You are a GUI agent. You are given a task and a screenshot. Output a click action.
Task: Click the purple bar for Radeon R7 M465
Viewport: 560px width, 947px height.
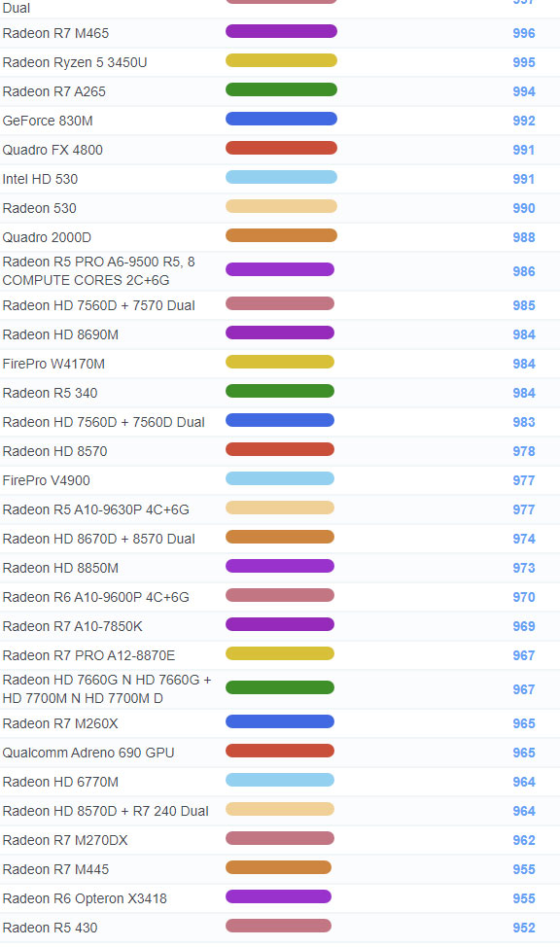click(x=281, y=31)
